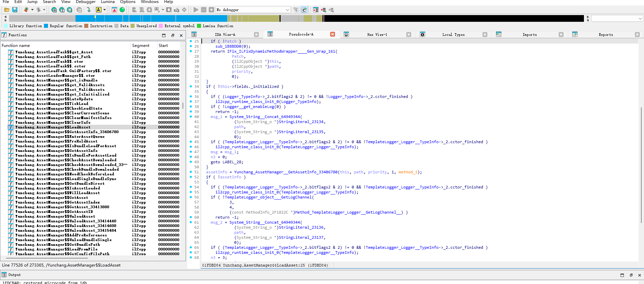The width and height of the screenshot is (644, 284).
Task: Close the Local Types tab
Action: coord(485,35)
